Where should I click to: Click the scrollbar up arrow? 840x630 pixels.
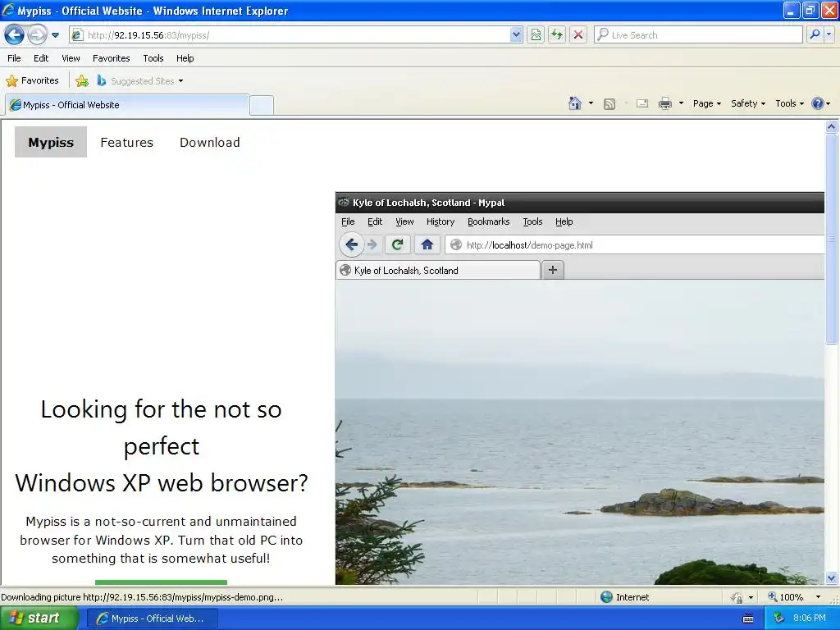[x=832, y=127]
